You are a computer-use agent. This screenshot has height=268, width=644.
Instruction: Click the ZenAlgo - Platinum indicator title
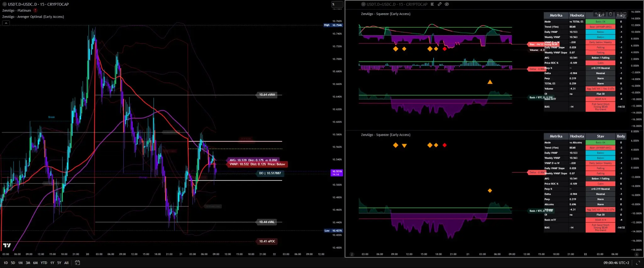pyautogui.click(x=17, y=10)
